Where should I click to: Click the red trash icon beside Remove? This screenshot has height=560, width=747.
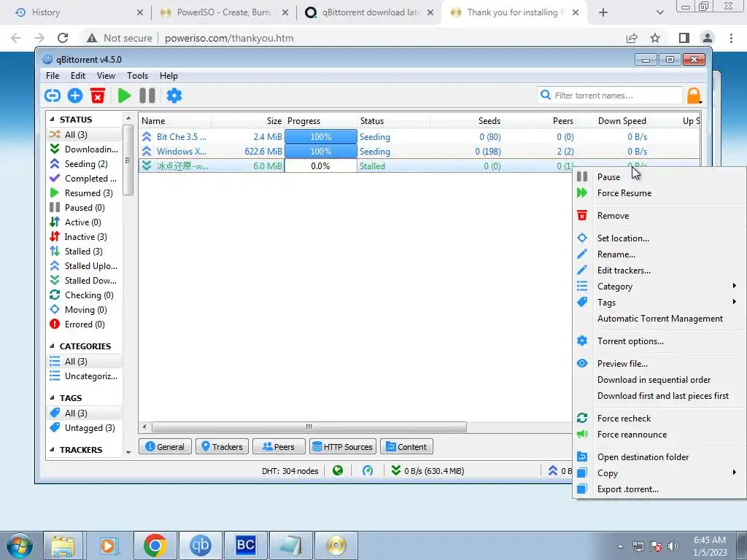point(582,216)
